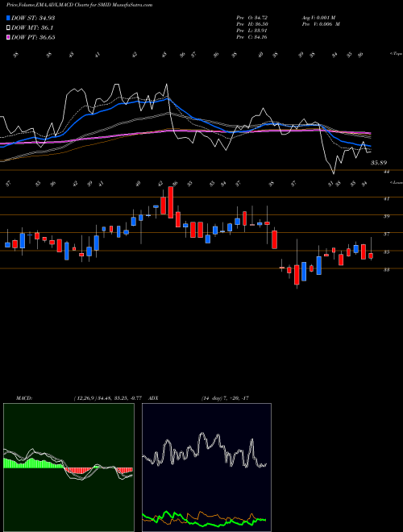Click the tallest red candlestick near 41
The width and height of the screenshot is (403, 532).
coord(171,202)
